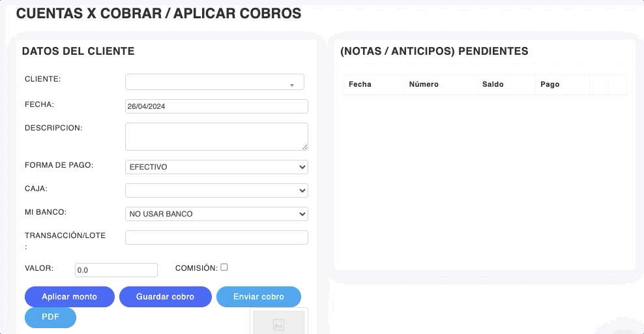The height and width of the screenshot is (334, 644).
Task: Click the TRANSACCIÓN/LOTE input field
Action: [x=216, y=237]
